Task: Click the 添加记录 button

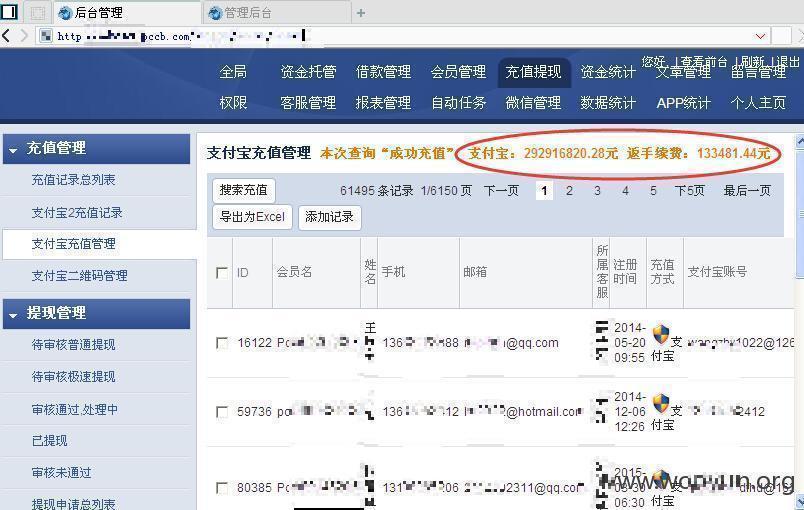Action: [329, 217]
